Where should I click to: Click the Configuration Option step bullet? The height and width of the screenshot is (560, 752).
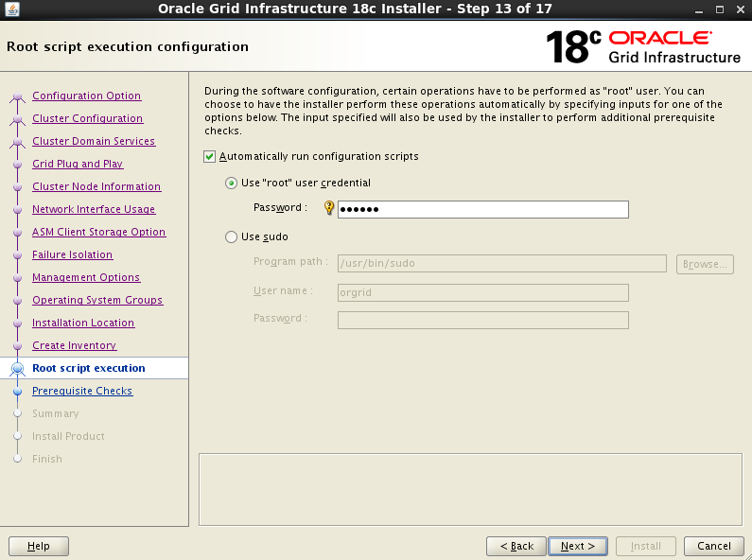pyautogui.click(x=18, y=96)
